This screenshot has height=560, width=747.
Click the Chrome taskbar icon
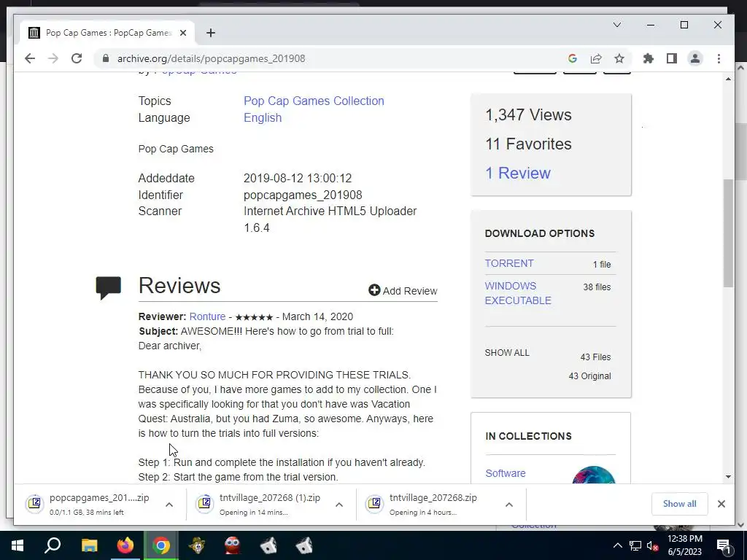coord(161,545)
